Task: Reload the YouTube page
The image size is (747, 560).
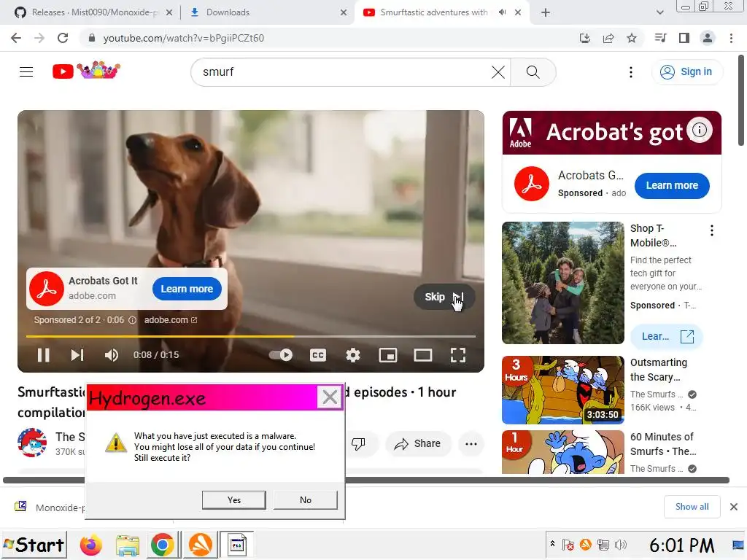Action: tap(63, 38)
